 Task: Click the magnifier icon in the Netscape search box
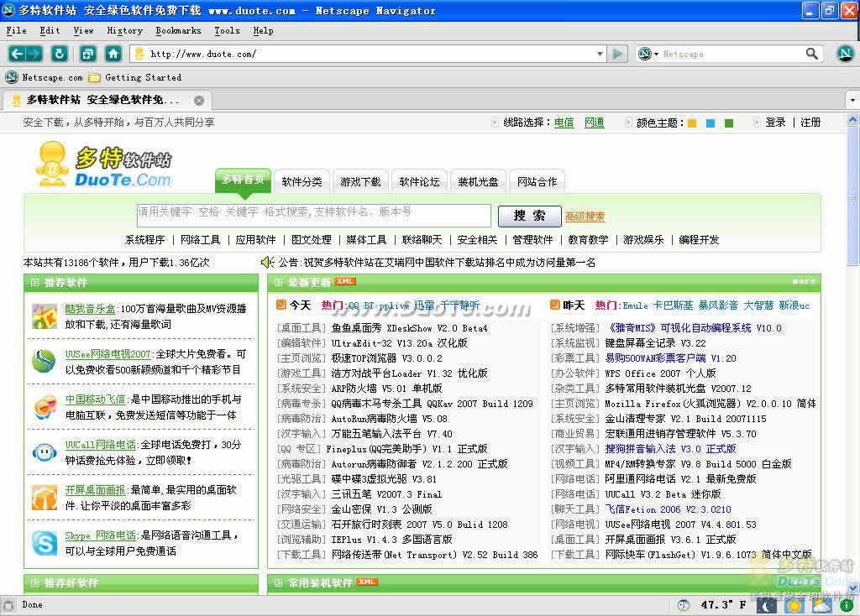(812, 54)
